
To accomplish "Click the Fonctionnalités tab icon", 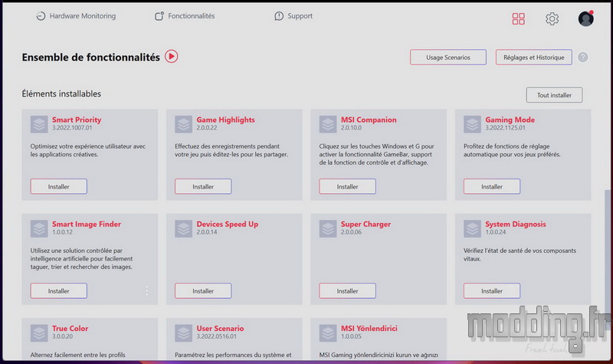I will point(159,16).
